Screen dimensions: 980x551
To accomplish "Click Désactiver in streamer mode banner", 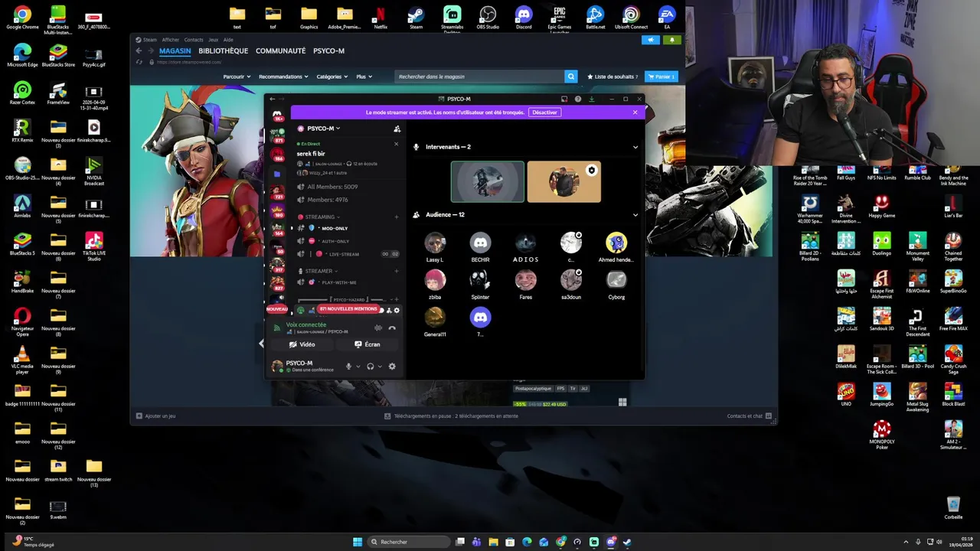I will (544, 112).
